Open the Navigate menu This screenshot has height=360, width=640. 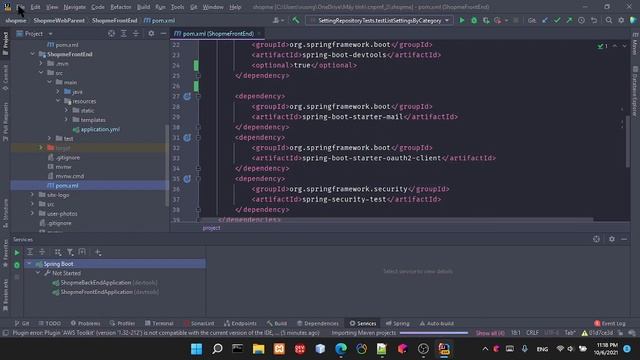pos(75,7)
